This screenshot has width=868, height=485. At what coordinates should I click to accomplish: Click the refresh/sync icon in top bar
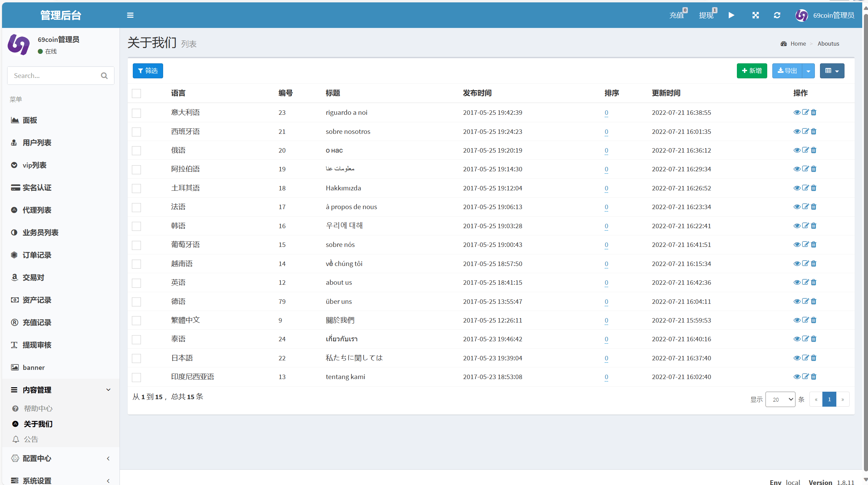coord(777,16)
